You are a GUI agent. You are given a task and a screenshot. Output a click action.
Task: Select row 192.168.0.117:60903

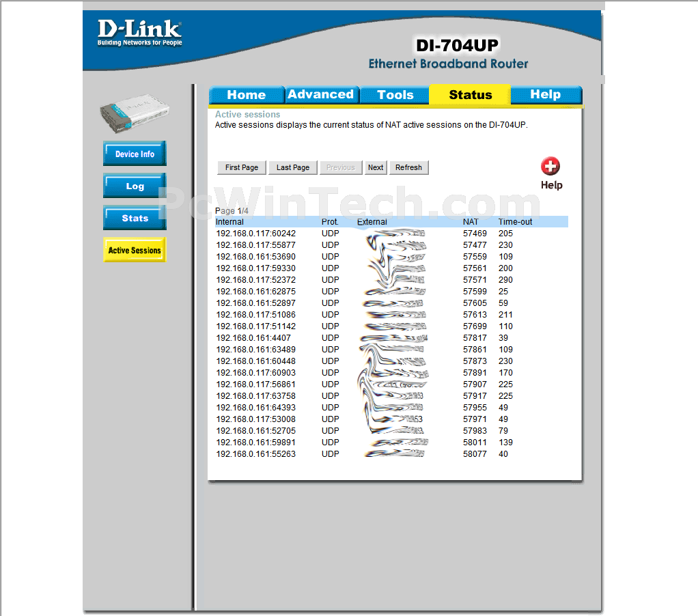click(x=392, y=373)
